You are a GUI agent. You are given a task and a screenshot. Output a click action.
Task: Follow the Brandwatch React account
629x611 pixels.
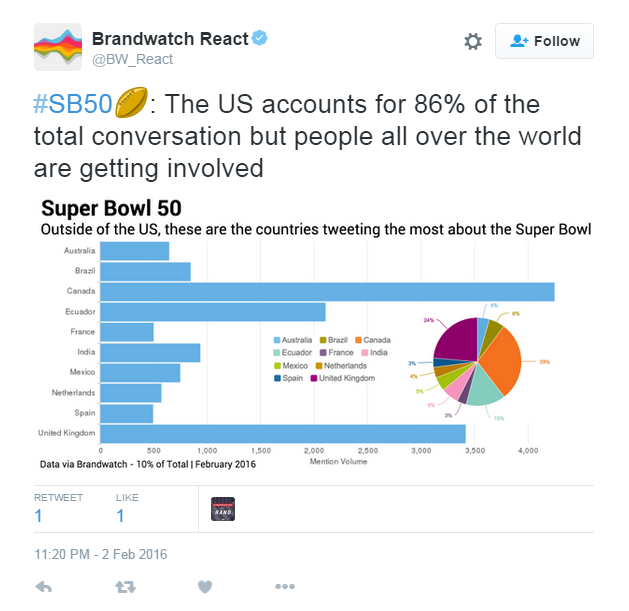pos(544,41)
